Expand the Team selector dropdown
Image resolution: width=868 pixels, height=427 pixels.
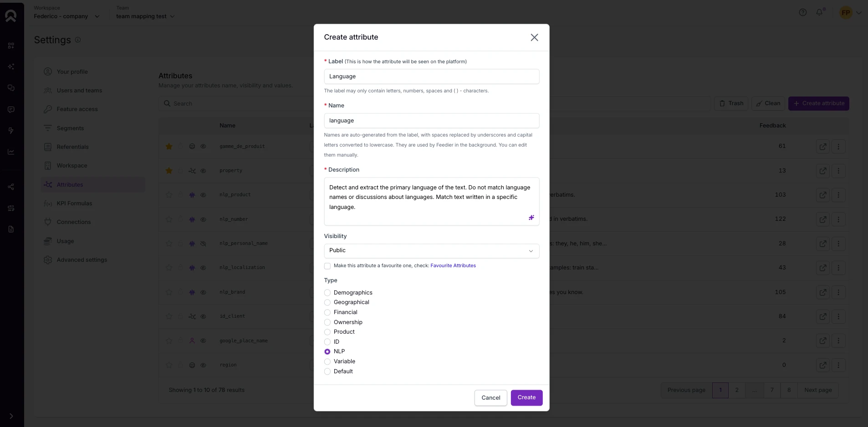pos(145,16)
